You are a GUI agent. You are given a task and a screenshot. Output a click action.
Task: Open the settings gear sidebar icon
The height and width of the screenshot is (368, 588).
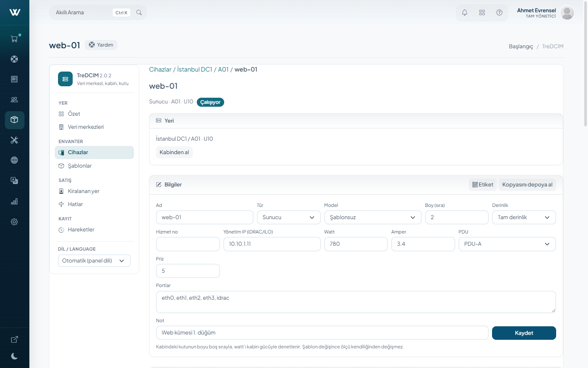click(x=14, y=222)
